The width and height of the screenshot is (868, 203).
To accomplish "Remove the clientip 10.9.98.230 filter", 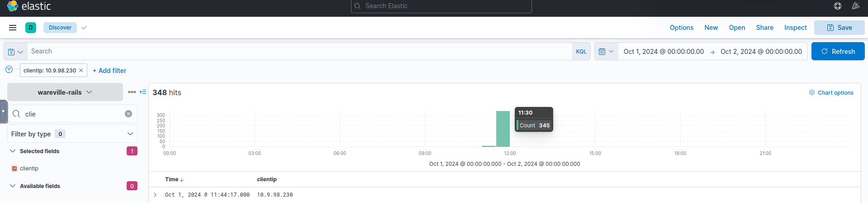I will pos(81,70).
